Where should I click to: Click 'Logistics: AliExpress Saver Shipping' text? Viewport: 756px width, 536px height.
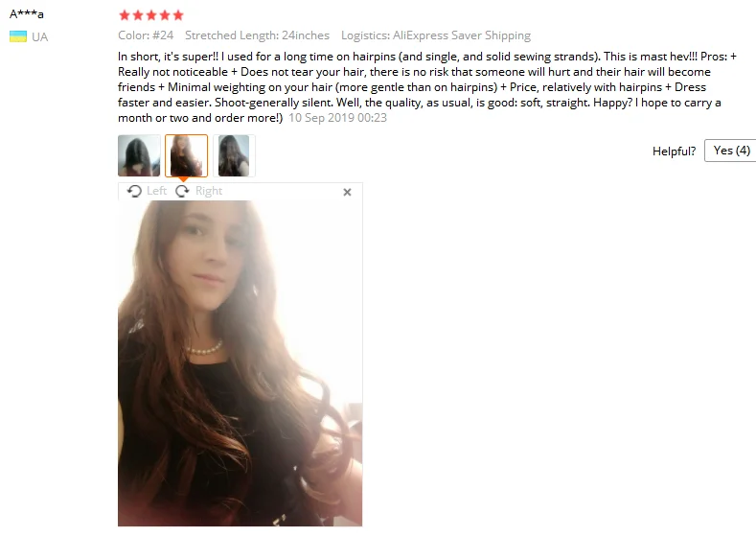[436, 35]
